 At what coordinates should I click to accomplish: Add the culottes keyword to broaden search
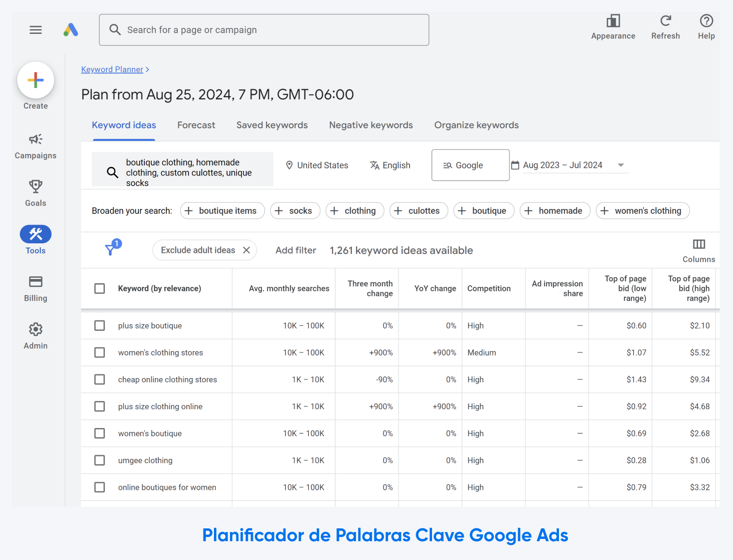point(418,210)
